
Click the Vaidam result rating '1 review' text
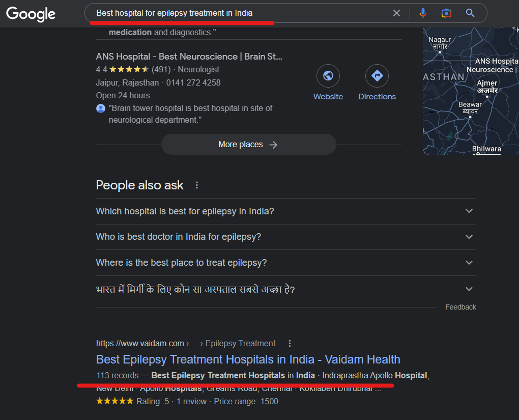[191, 402]
